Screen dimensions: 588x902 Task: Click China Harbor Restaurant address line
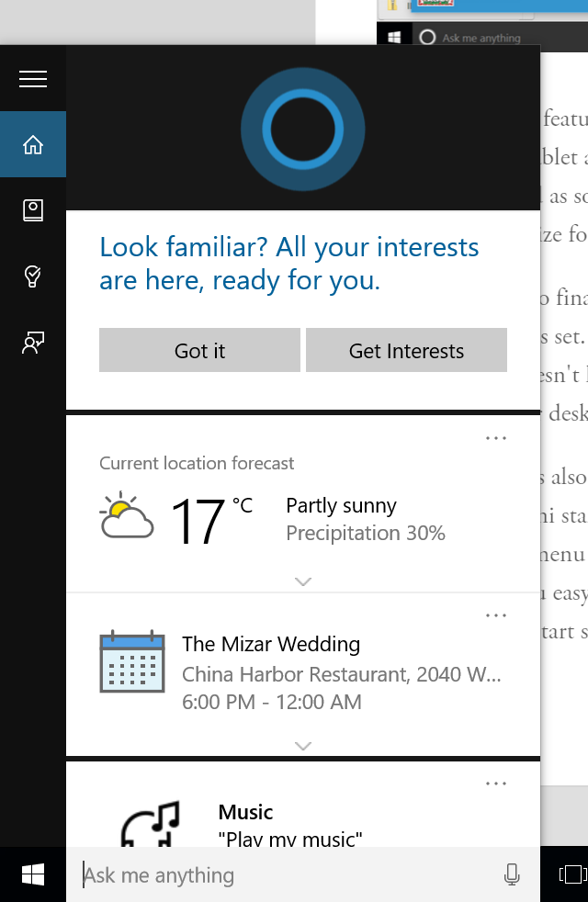click(342, 674)
